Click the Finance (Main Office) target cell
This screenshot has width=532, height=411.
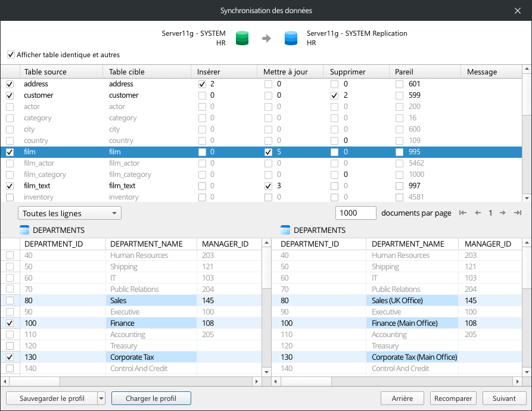tap(412, 323)
